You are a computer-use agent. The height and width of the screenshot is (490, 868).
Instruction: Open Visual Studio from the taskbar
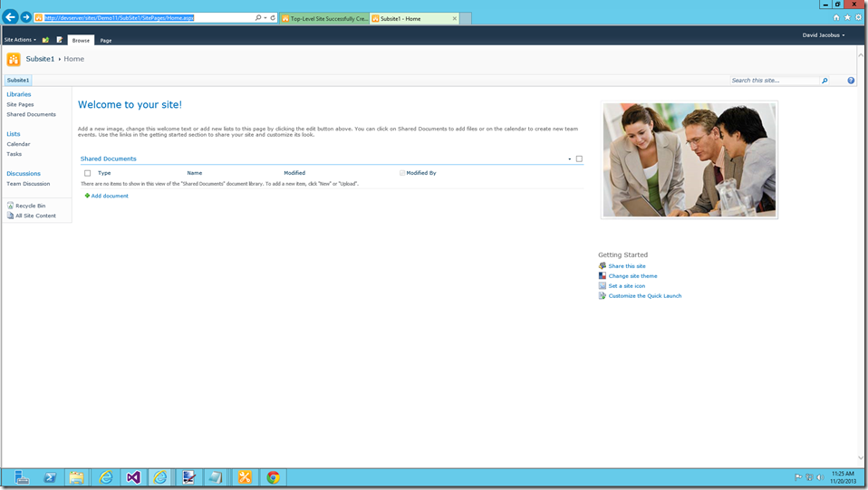coord(133,477)
